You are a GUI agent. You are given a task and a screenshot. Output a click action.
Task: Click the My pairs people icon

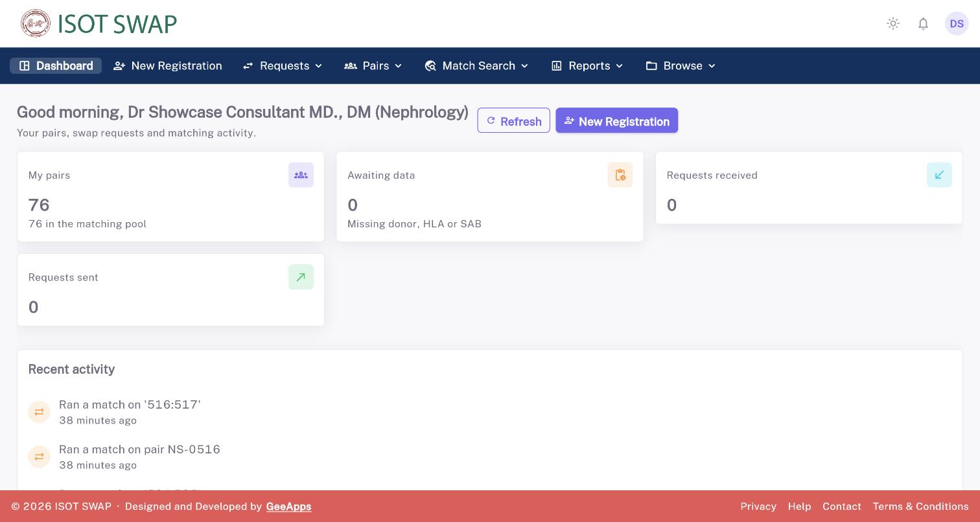click(301, 175)
